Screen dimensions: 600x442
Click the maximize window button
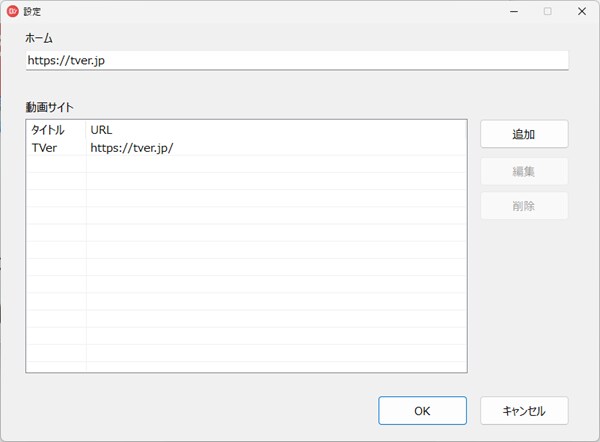547,11
